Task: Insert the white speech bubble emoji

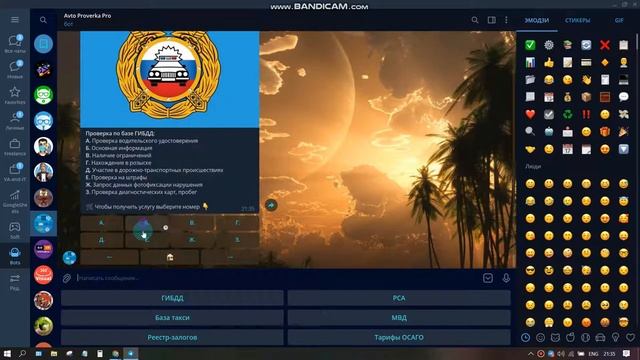Action: pos(623,97)
